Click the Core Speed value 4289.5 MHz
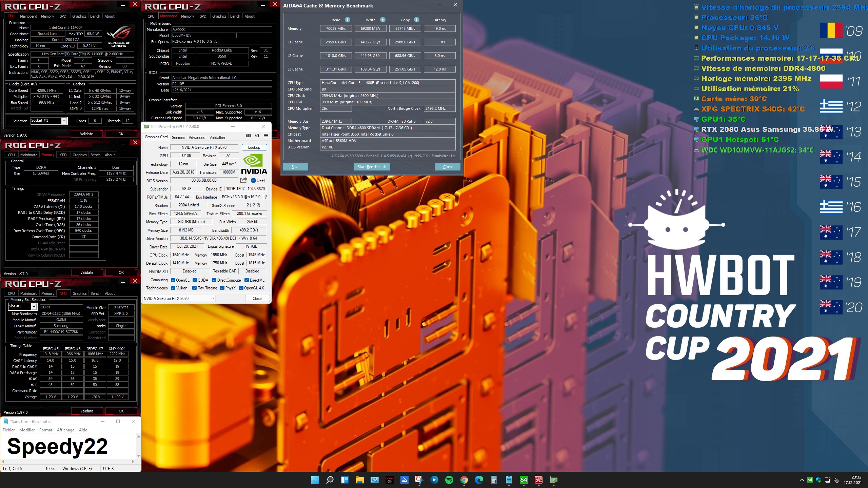868x488 pixels. [47, 90]
